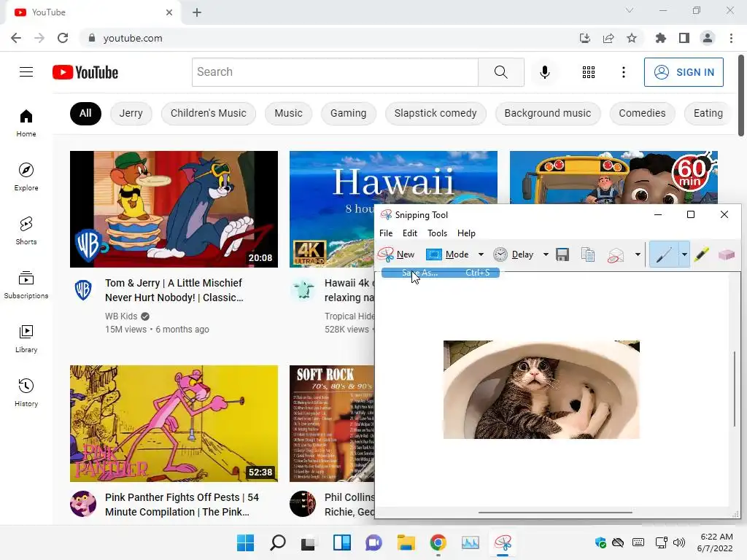Open Library in YouTube sidebar
Viewport: 747px width, 560px height.
point(26,338)
